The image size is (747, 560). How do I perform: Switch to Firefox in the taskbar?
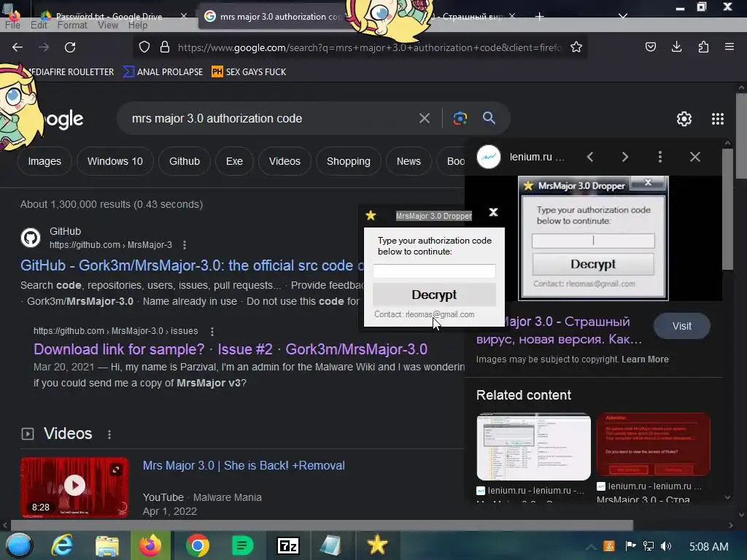pyautogui.click(x=150, y=545)
